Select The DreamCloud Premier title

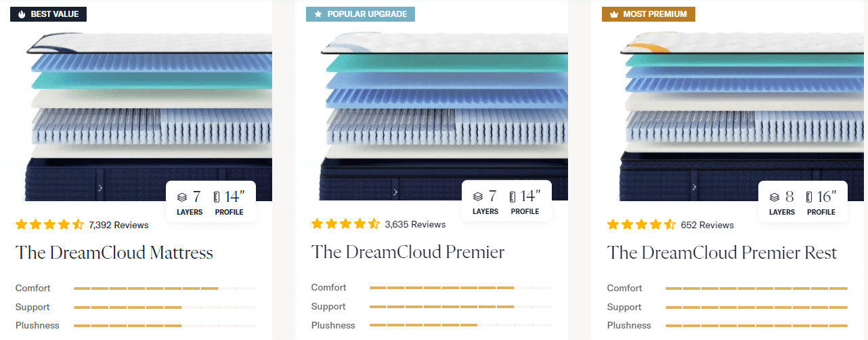(408, 253)
